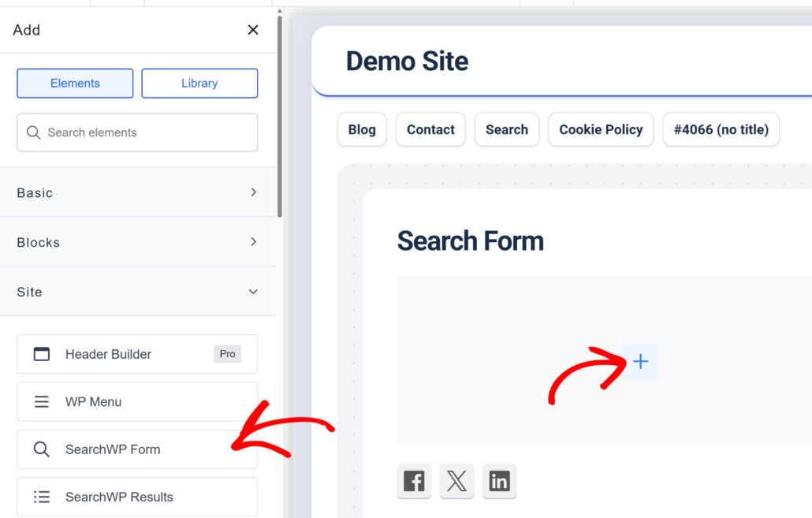Select the SearchWP Results element

[137, 497]
